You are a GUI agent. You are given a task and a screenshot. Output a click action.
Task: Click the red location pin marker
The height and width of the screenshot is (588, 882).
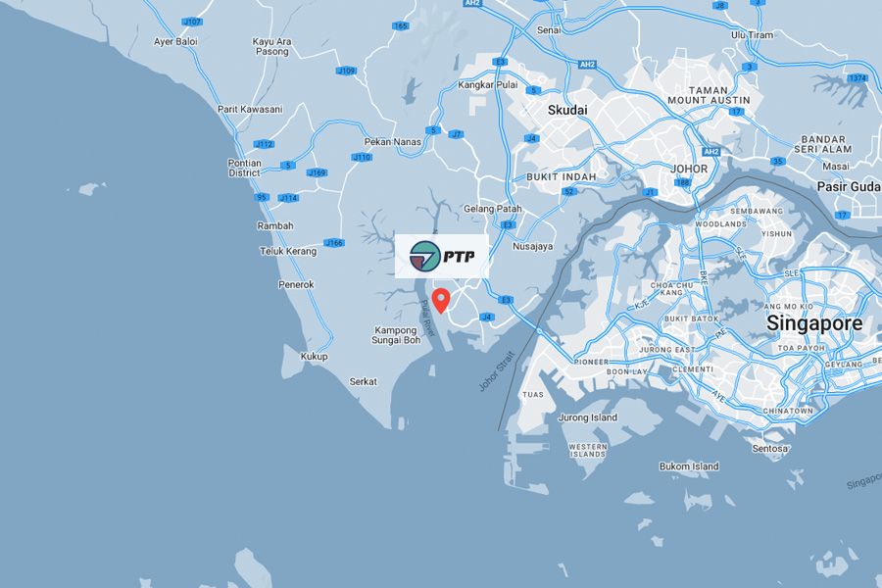[441, 301]
